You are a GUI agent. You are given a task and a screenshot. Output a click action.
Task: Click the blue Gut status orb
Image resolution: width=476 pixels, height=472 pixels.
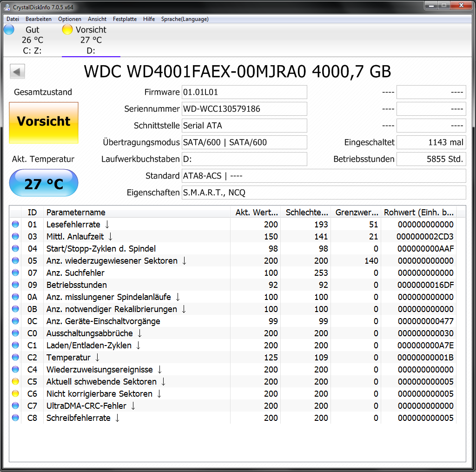pyautogui.click(x=9, y=29)
